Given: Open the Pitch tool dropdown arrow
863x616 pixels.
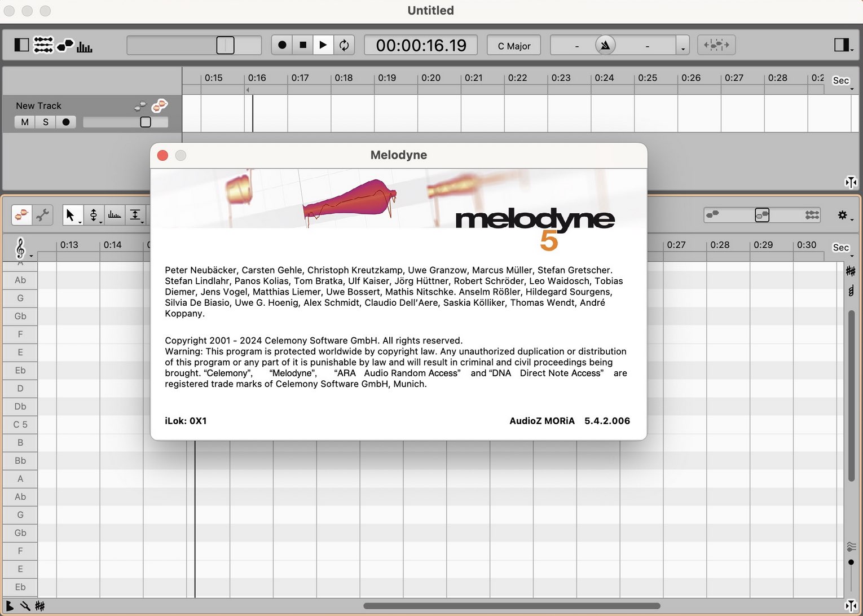Looking at the screenshot, I should tap(101, 222).
